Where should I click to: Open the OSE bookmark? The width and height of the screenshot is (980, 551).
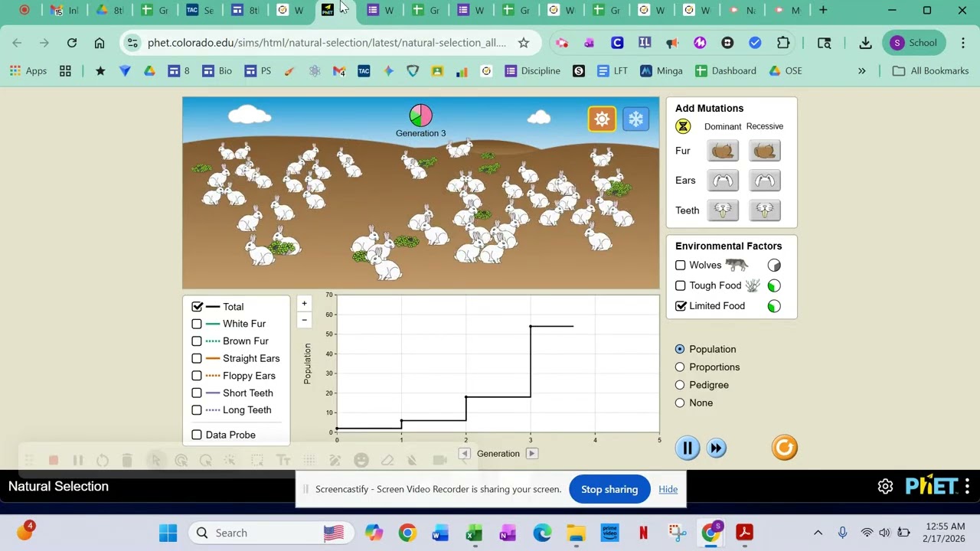[x=786, y=70]
